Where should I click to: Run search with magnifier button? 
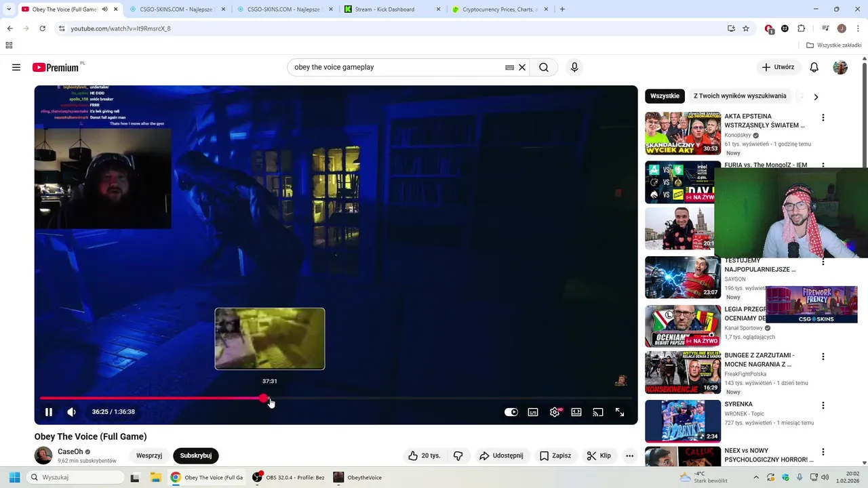pyautogui.click(x=544, y=67)
